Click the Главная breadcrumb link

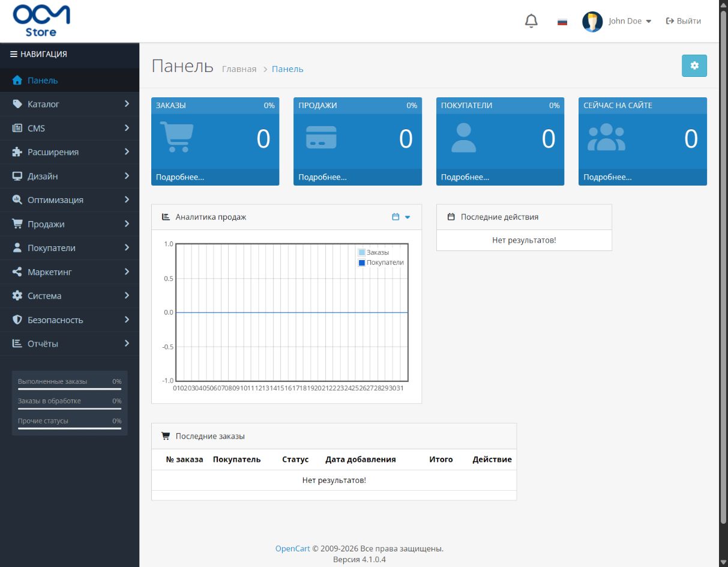[x=239, y=69]
